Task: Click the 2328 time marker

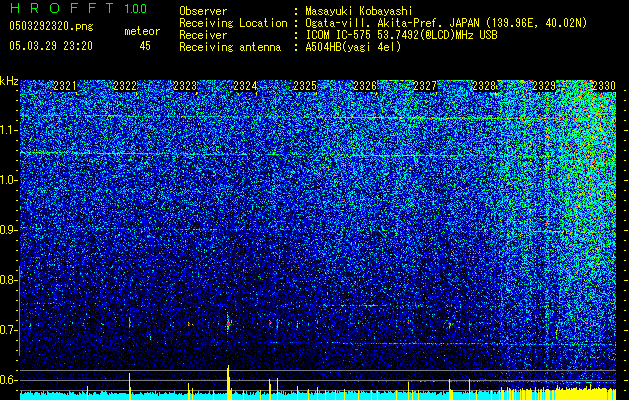Action: coord(485,86)
